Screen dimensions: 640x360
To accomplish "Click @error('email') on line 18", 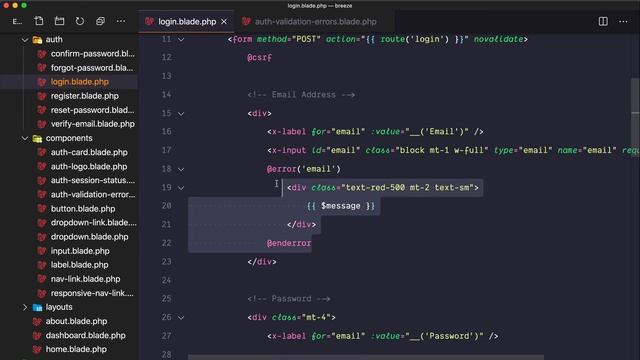I will point(304,169).
